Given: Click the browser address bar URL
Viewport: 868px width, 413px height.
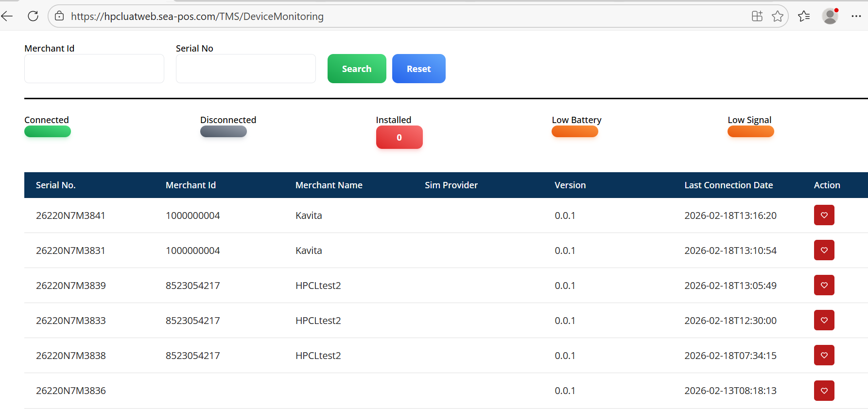Looking at the screenshot, I should coord(197,16).
